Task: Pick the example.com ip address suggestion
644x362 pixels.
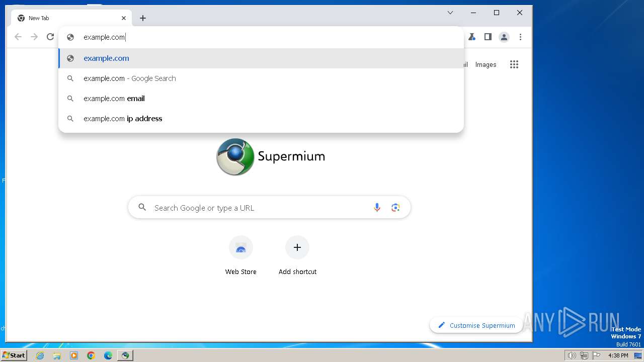Action: point(261,119)
